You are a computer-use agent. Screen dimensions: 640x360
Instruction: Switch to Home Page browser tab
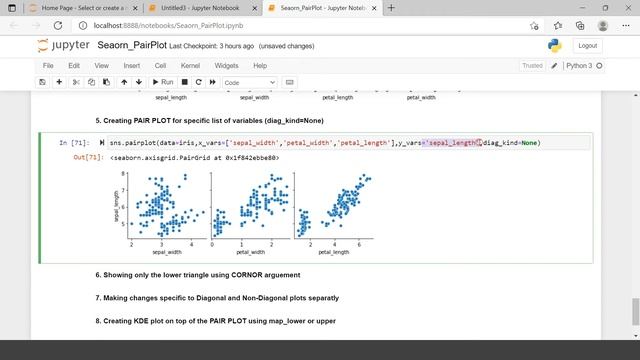tap(83, 8)
